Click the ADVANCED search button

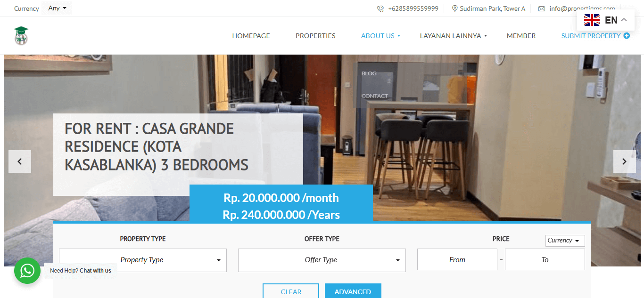point(353,291)
